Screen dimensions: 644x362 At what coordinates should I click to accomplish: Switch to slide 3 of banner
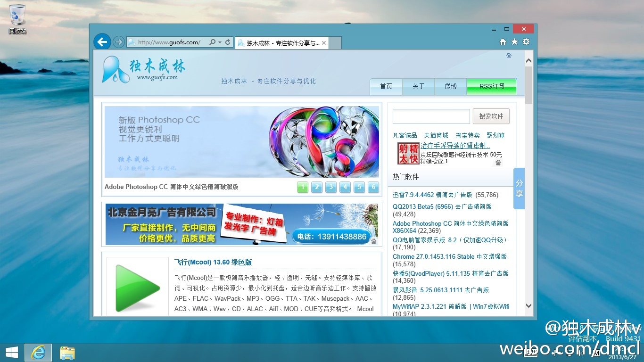[331, 187]
